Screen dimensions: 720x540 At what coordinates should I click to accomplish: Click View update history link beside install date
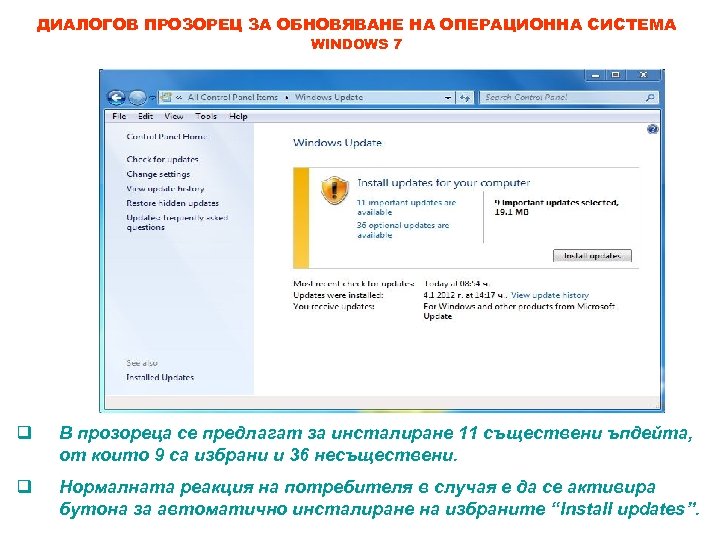pyautogui.click(x=550, y=295)
